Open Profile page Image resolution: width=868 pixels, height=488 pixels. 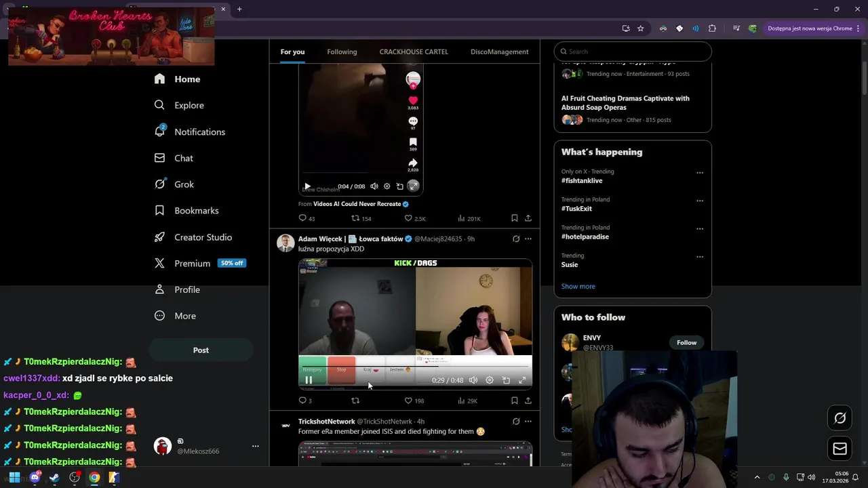177,289
